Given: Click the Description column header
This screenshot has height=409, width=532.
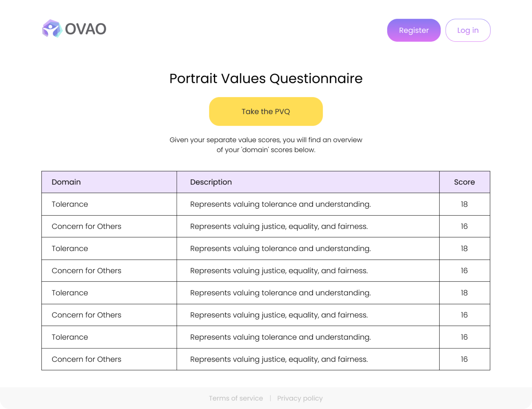Looking at the screenshot, I should (211, 182).
